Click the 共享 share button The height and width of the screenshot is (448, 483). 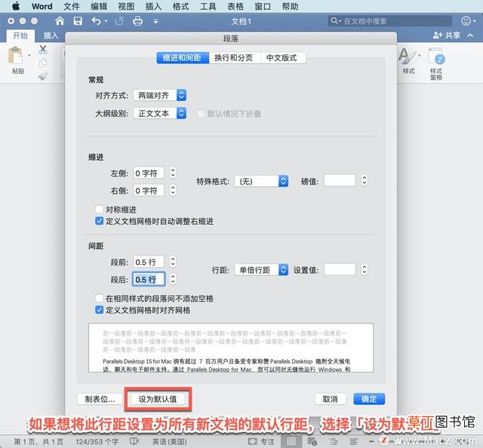click(x=447, y=35)
